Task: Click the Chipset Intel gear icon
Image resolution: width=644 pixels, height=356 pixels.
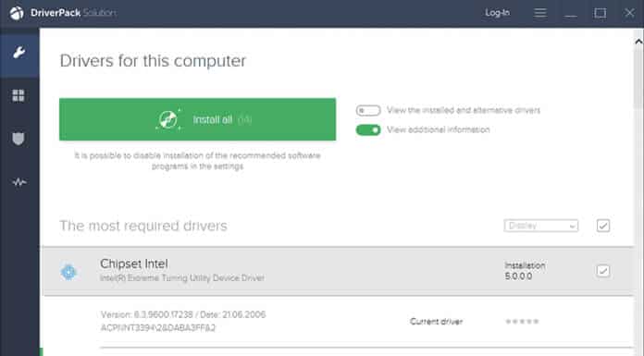Action: (x=68, y=272)
